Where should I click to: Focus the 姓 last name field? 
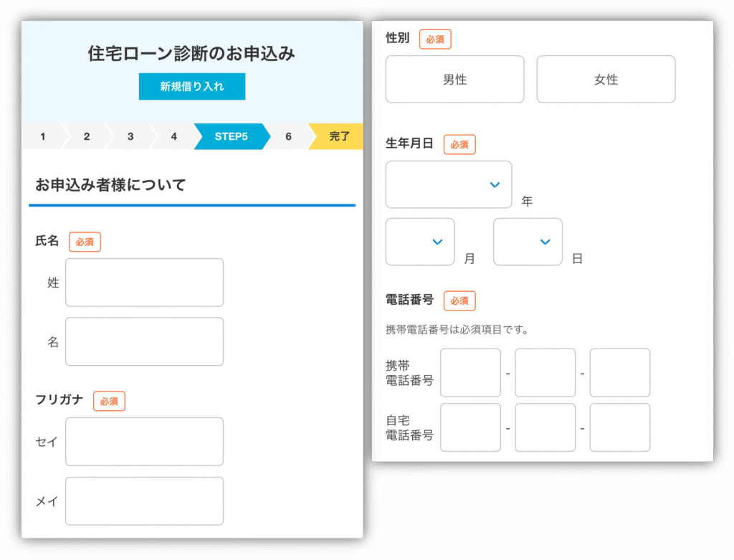click(144, 283)
